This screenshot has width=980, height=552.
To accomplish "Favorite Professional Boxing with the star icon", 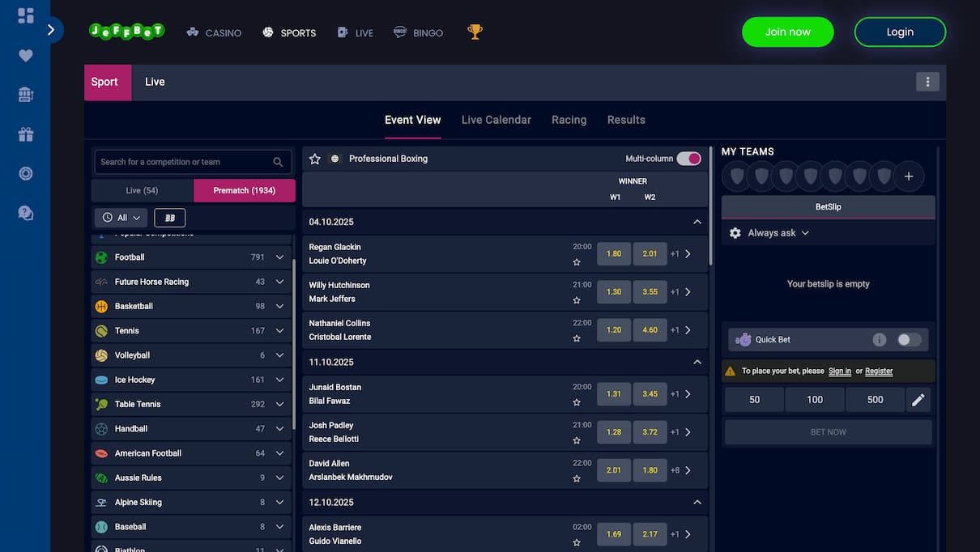I will click(315, 159).
